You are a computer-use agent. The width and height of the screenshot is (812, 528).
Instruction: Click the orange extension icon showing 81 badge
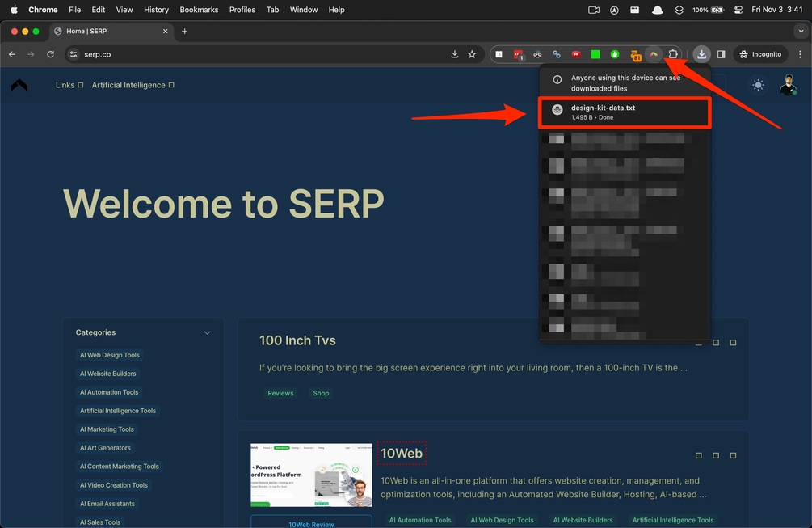pyautogui.click(x=634, y=53)
